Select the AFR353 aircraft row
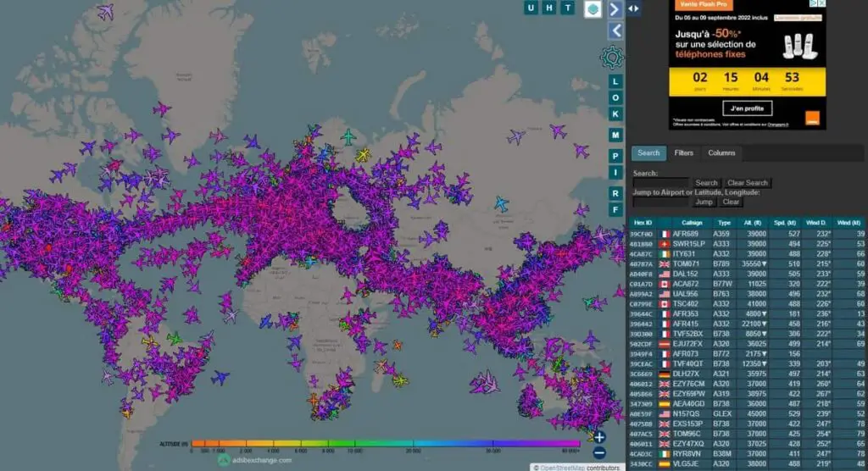The width and height of the screenshot is (868, 471). pos(748,313)
